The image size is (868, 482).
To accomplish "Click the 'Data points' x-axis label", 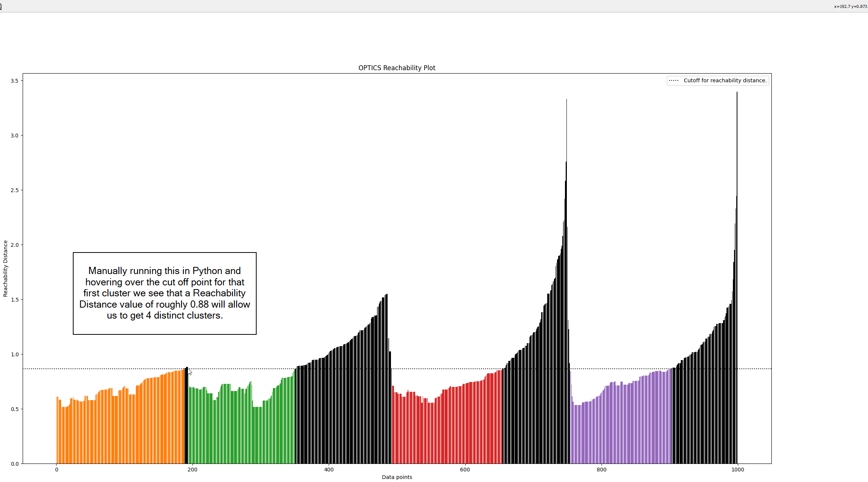I will tap(397, 477).
